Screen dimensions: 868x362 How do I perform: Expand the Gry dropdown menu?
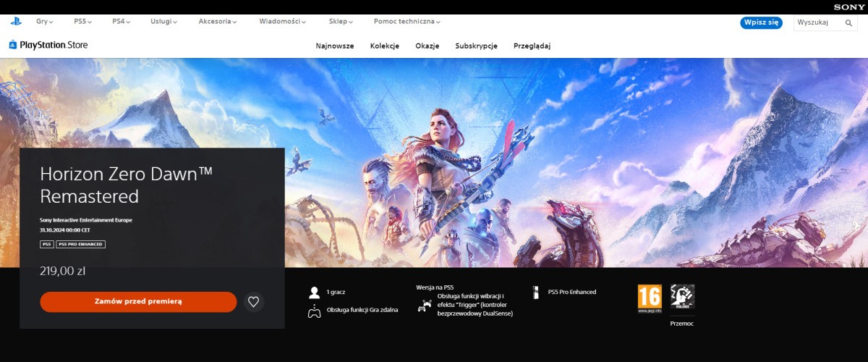(x=45, y=22)
